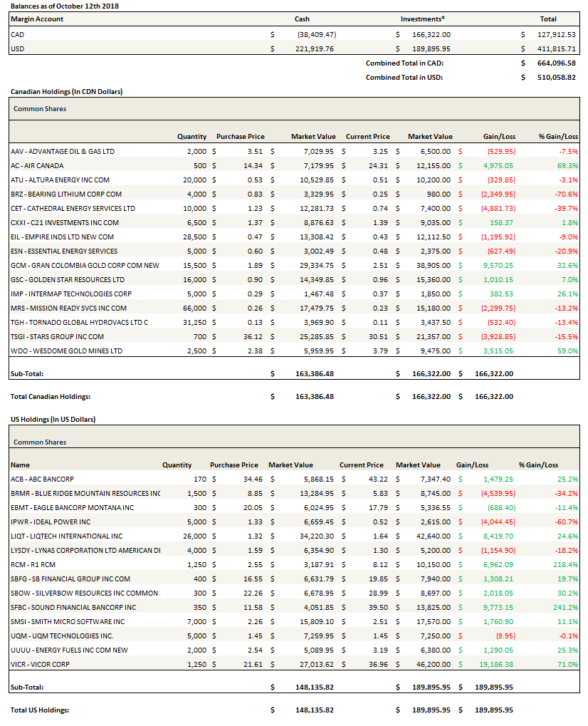Select the Total Canadian Holdings label
Viewport: 588px width, 726px height.
point(51,396)
